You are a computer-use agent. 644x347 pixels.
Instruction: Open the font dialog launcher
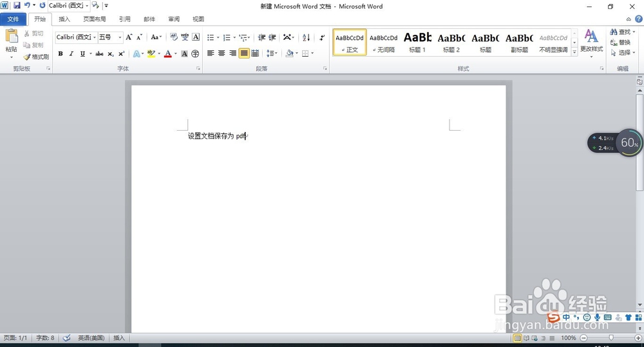(198, 69)
